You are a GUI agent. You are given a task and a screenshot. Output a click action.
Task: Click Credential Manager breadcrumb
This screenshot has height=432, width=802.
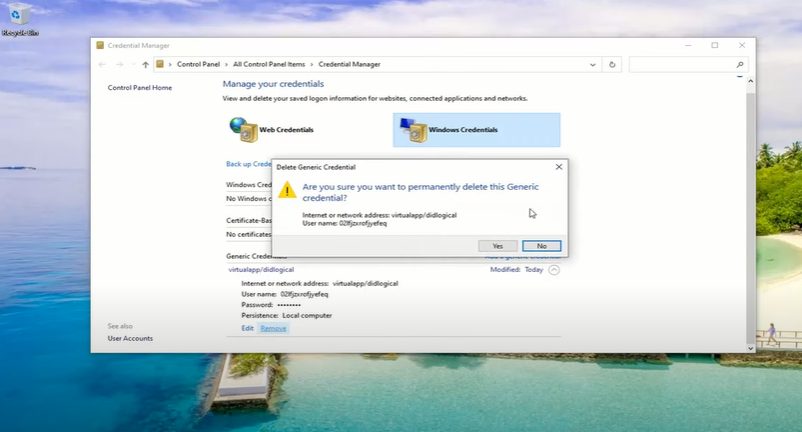(x=349, y=64)
